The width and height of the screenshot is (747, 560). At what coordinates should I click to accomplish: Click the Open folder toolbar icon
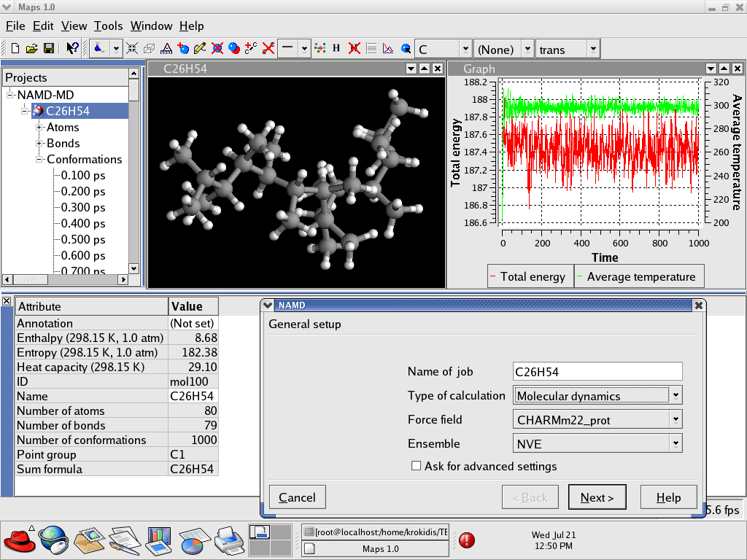point(31,49)
